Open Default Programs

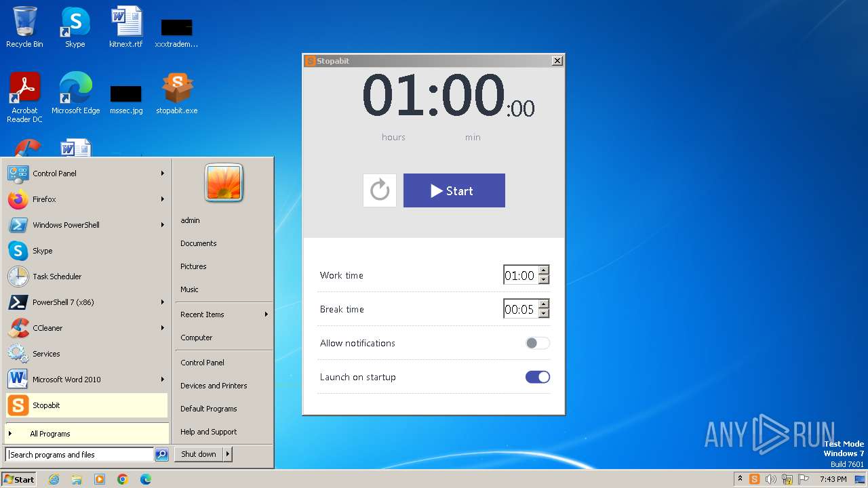(209, 409)
